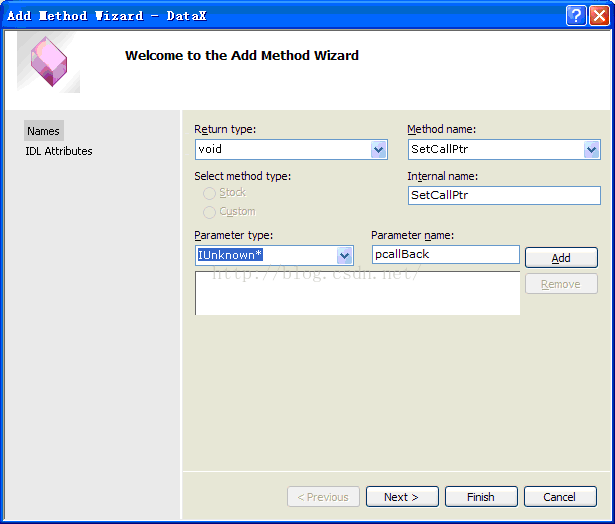Click the Welcome to the Add Method Wizard heading
Screen dimensions: 615x524
point(242,55)
